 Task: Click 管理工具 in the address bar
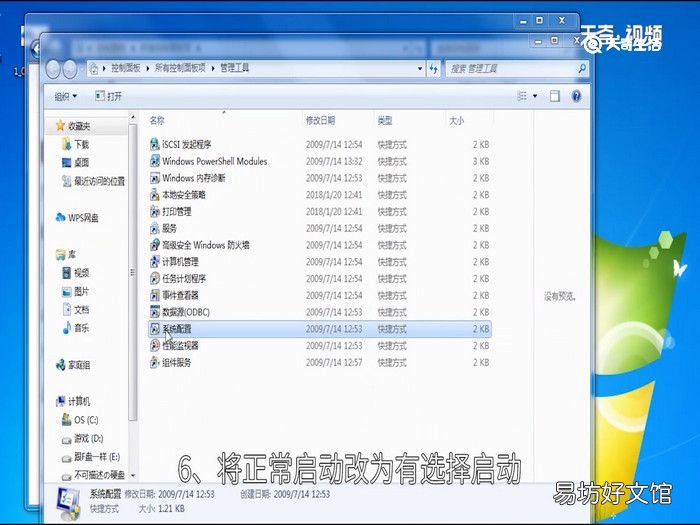tap(234, 68)
